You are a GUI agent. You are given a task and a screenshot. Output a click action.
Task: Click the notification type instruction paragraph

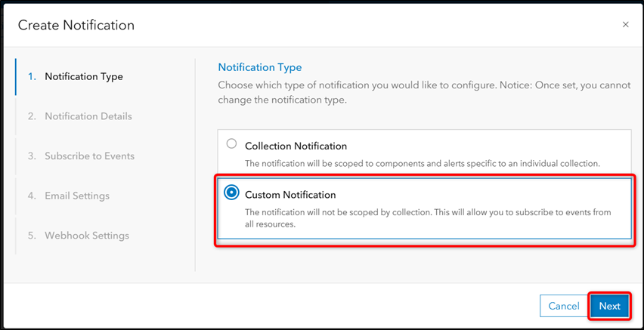[423, 93]
